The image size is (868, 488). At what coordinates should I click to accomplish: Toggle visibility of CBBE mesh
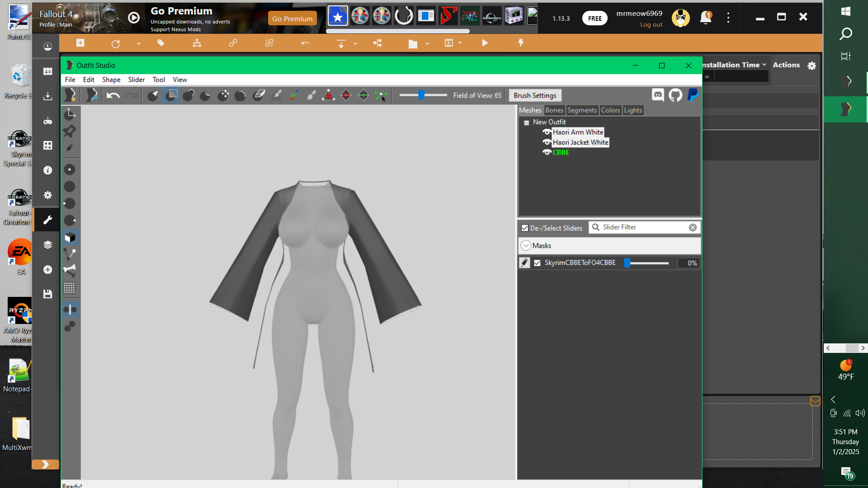[x=547, y=152]
